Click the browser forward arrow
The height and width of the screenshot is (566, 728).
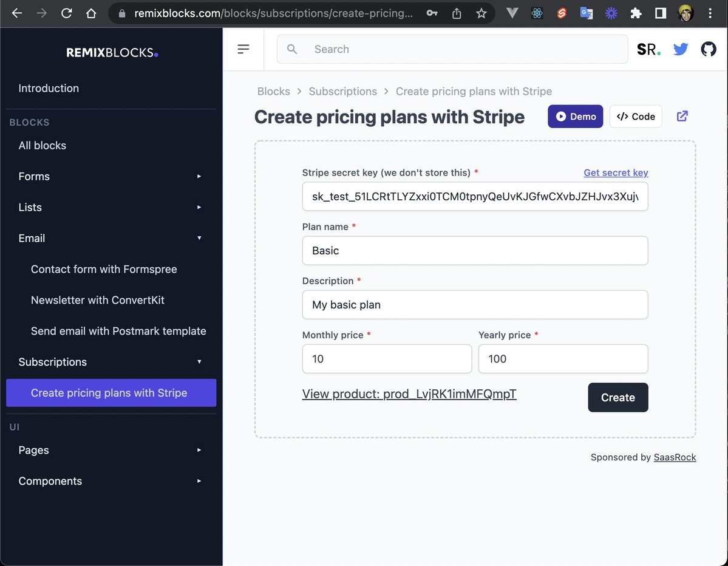click(42, 13)
